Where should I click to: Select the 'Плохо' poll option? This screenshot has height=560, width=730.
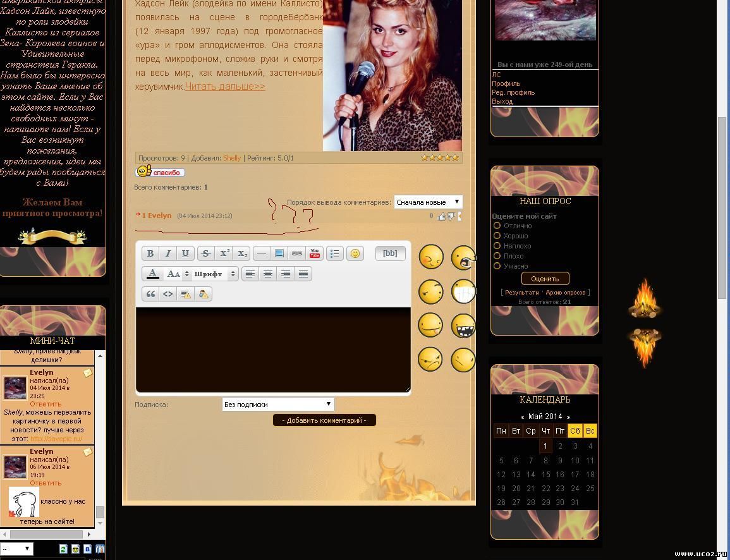tap(497, 256)
